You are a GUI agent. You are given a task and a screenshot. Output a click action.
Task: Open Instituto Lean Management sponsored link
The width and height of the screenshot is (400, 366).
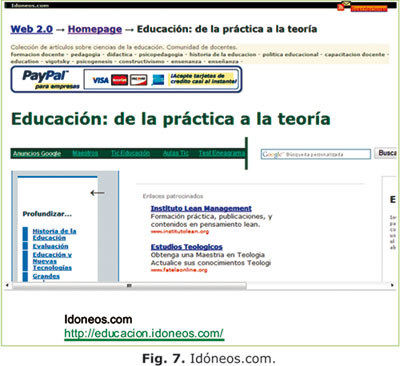(x=201, y=209)
